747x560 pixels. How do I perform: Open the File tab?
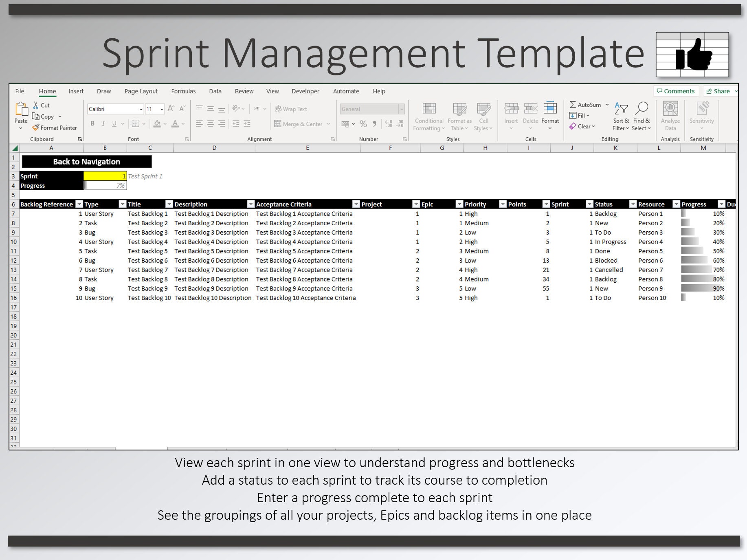[20, 91]
